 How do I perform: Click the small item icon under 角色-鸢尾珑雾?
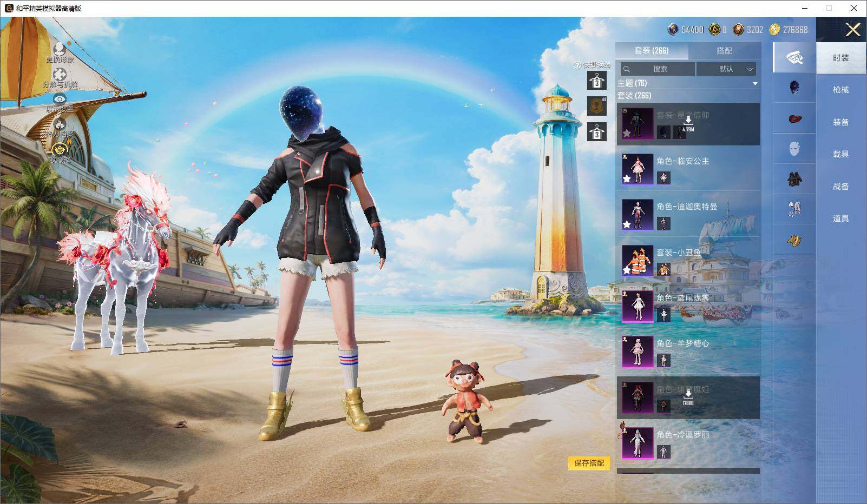pos(664,315)
